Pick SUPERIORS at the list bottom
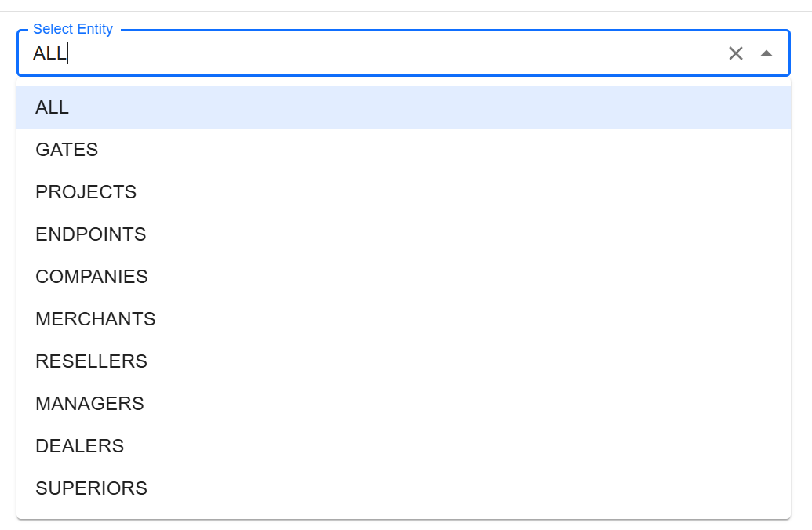Screen dimensions: 812x530 [91, 488]
